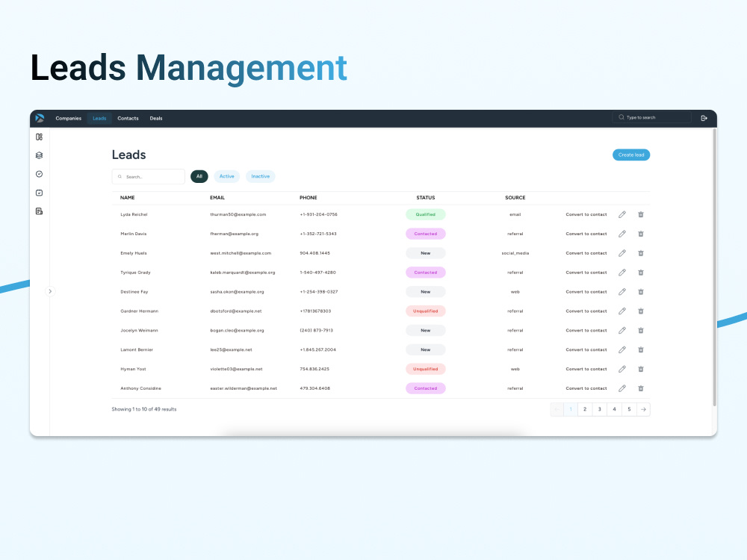Open the calendar check sidebar icon
Image resolution: width=747 pixels, height=560 pixels.
click(x=39, y=193)
